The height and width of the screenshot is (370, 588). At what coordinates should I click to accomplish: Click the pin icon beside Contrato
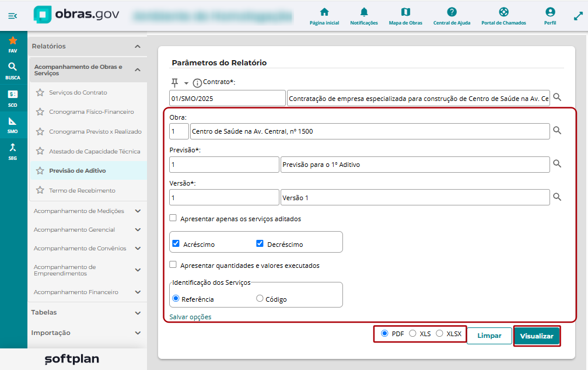coord(175,82)
